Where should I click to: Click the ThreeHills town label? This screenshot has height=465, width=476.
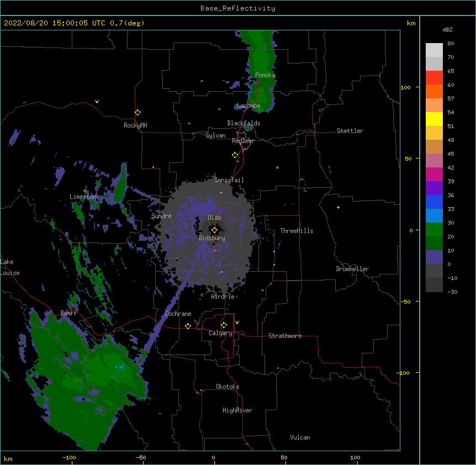tap(297, 231)
